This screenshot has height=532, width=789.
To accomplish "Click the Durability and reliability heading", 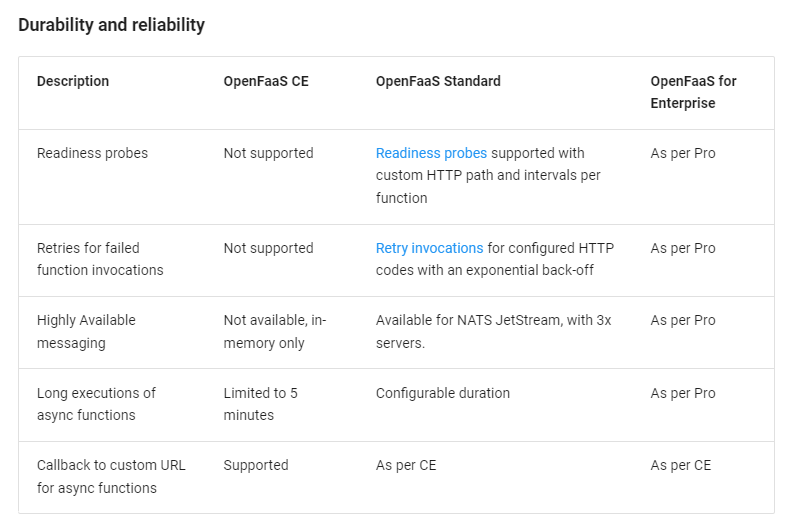I will point(112,25).
